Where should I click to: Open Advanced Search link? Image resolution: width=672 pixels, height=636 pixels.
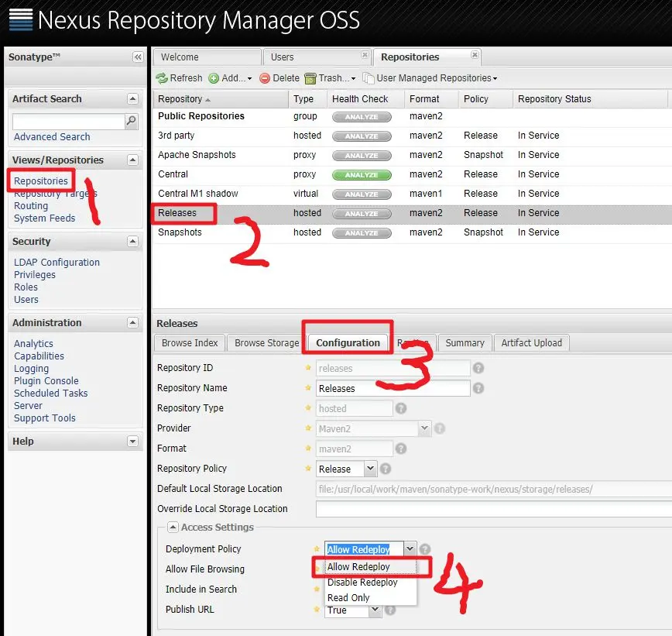pyautogui.click(x=52, y=137)
